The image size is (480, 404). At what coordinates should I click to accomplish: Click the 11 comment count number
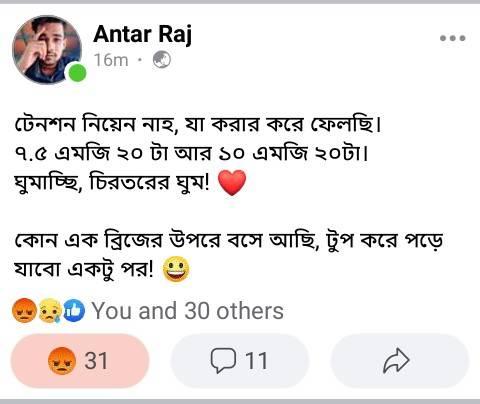pos(256,361)
